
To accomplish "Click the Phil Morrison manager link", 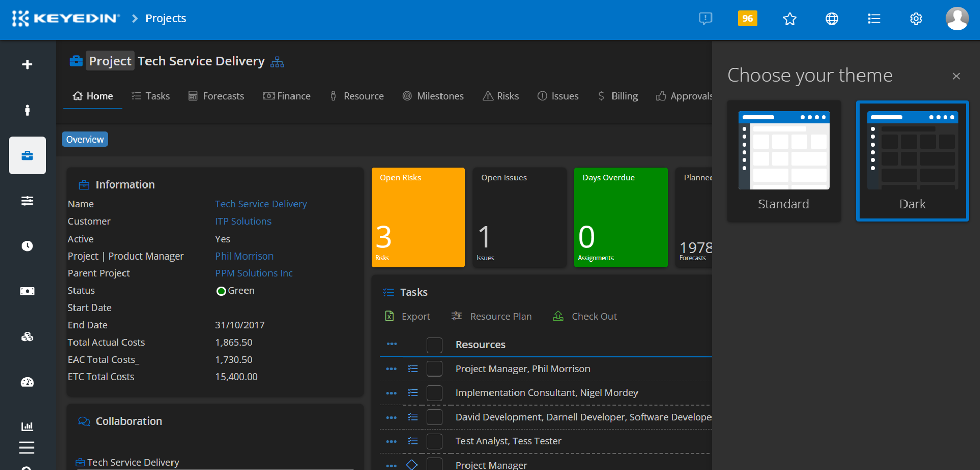I will tap(244, 256).
